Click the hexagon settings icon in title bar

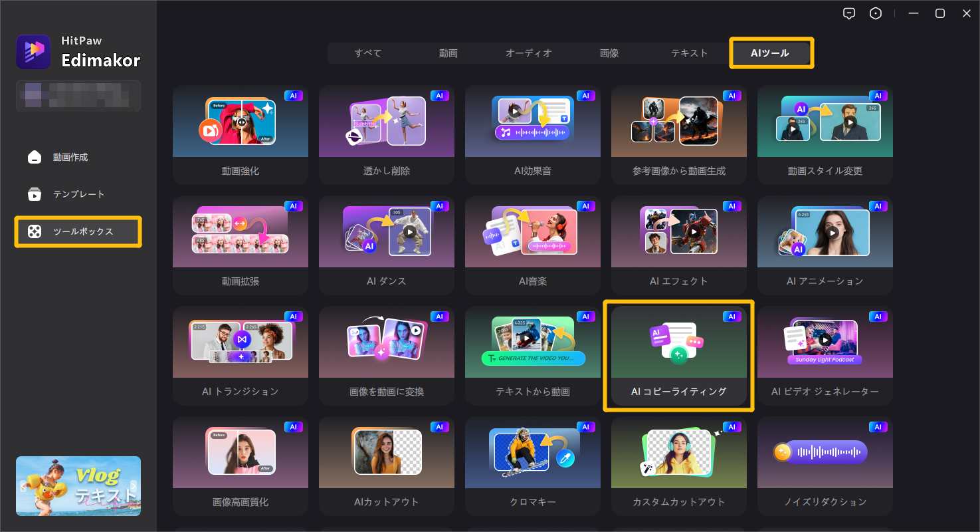[x=876, y=14]
